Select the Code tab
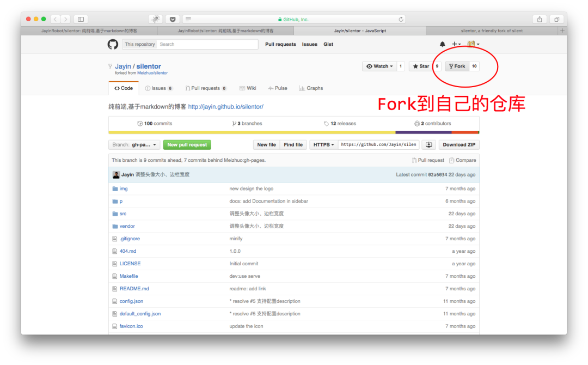 124,88
